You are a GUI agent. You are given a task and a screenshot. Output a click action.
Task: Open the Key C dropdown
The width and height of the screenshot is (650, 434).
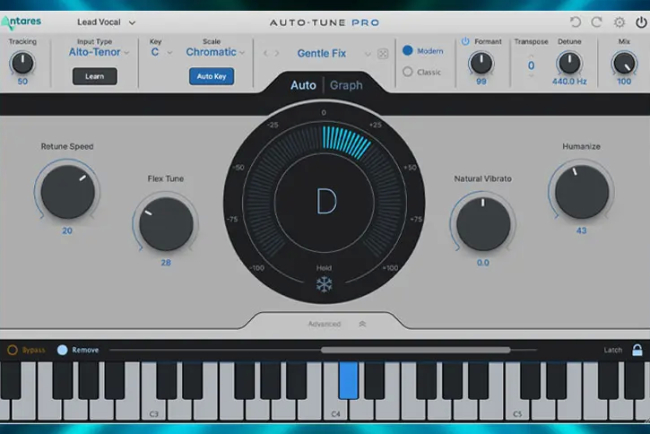161,52
